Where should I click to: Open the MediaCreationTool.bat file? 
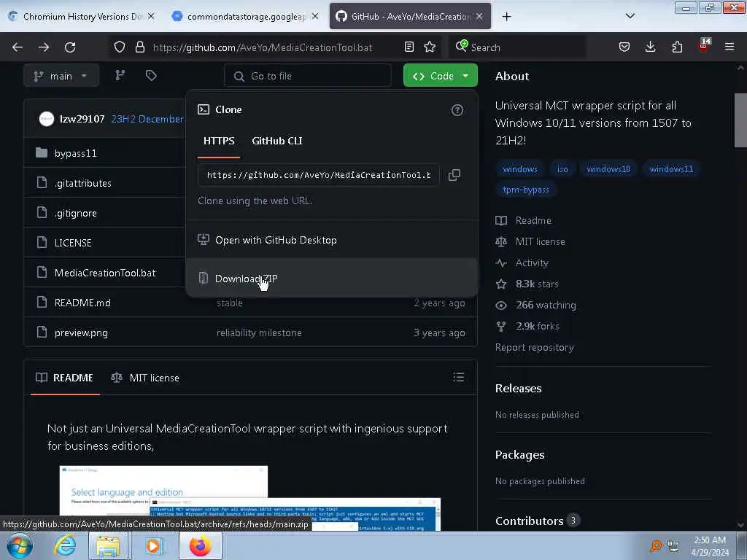(105, 273)
